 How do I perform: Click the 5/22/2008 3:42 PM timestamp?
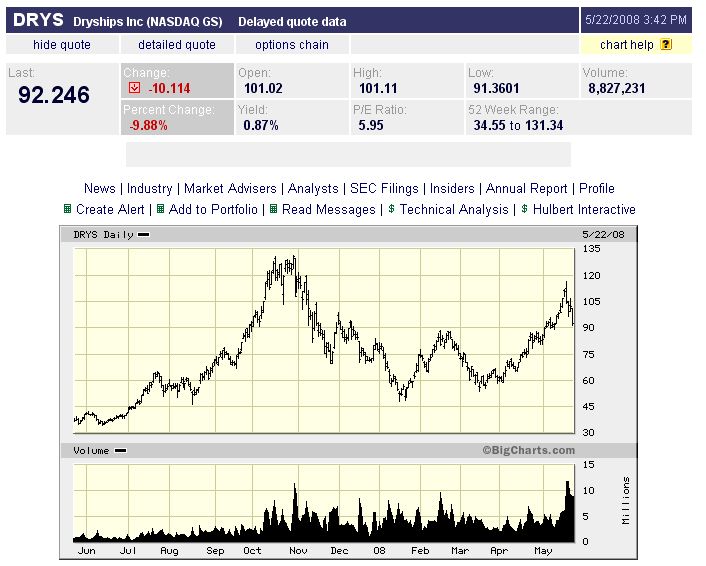636,20
